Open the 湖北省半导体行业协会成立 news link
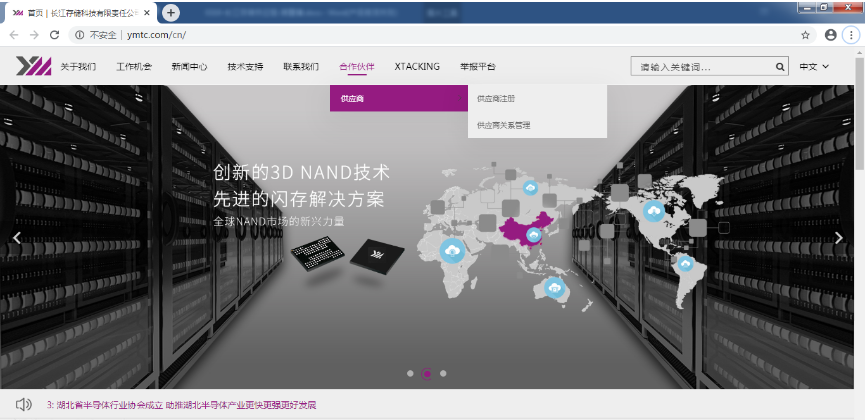 pos(181,405)
